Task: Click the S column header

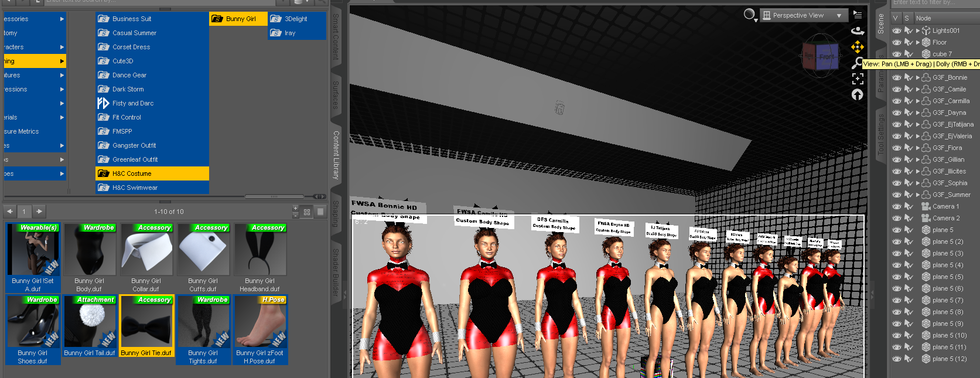Action: [x=907, y=18]
